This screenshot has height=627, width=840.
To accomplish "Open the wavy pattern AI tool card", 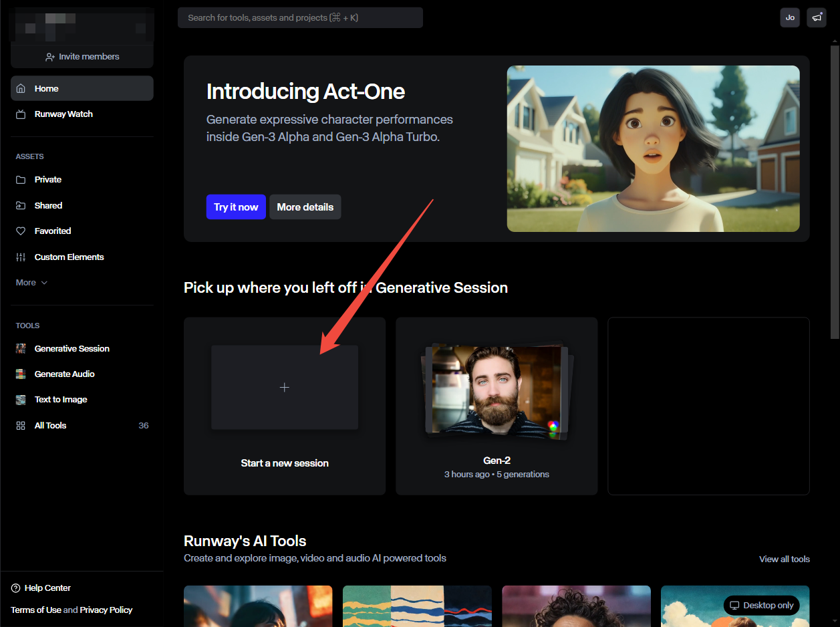I will pyautogui.click(x=417, y=606).
